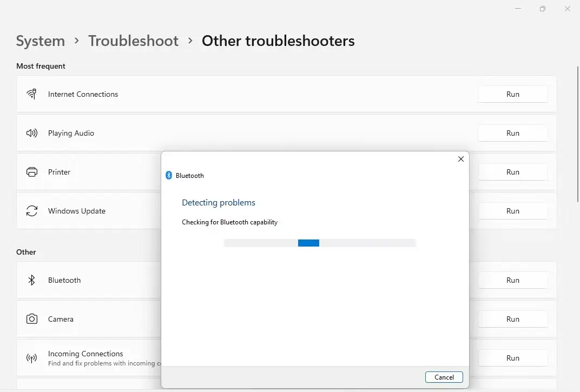580x392 pixels.
Task: Click the troubleshooter progress bar
Action: [x=320, y=243]
